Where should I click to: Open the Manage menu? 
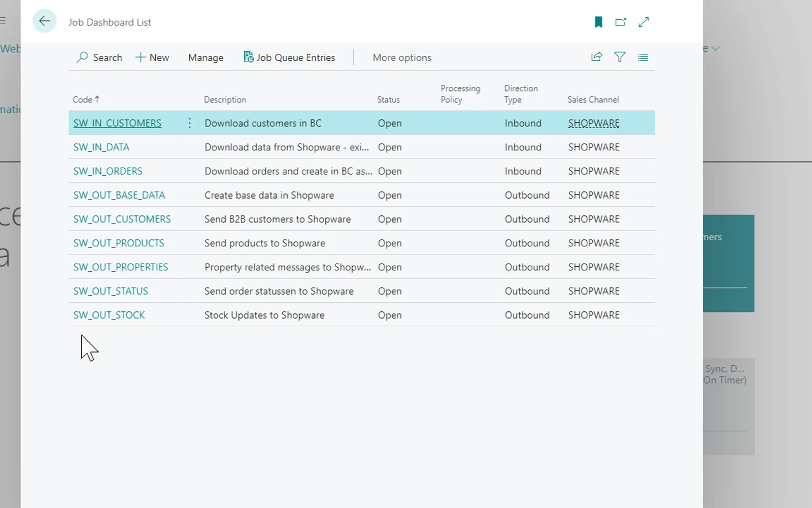206,58
